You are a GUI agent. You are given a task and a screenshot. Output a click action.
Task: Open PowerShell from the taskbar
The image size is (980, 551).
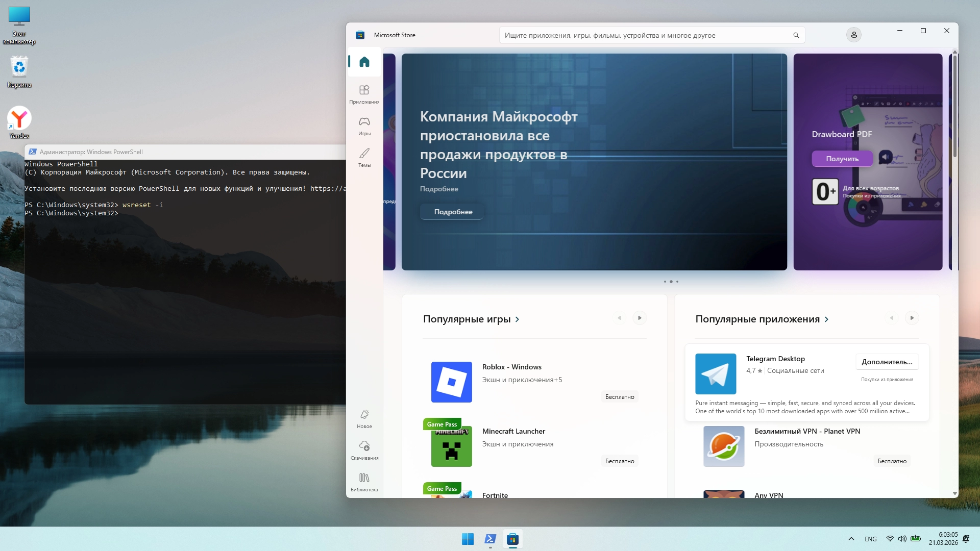click(490, 539)
